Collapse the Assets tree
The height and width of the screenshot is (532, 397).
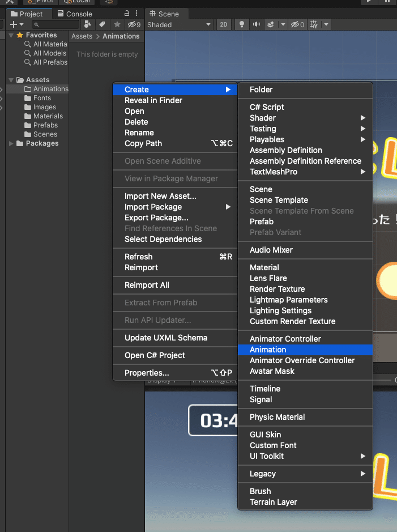click(x=11, y=80)
